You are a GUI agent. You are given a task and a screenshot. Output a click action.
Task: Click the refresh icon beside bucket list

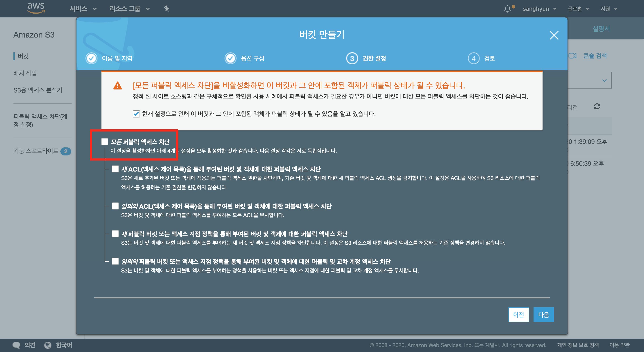point(597,107)
